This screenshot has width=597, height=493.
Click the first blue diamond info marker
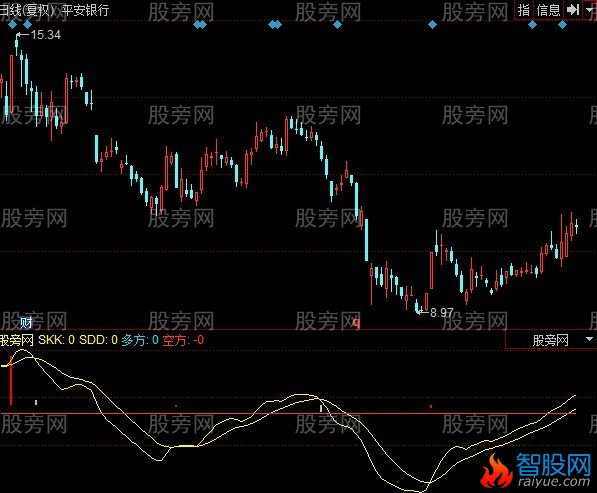12,25
